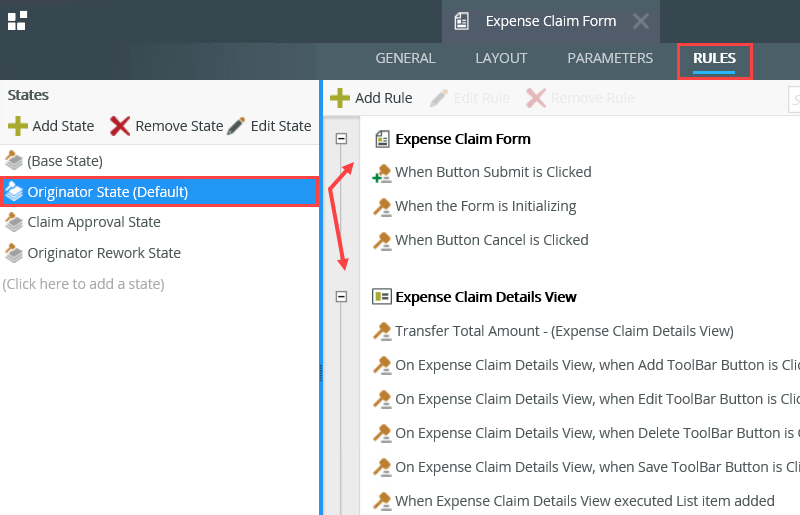Click the Expense Claim Details View group icon
800x515 pixels.
382,297
